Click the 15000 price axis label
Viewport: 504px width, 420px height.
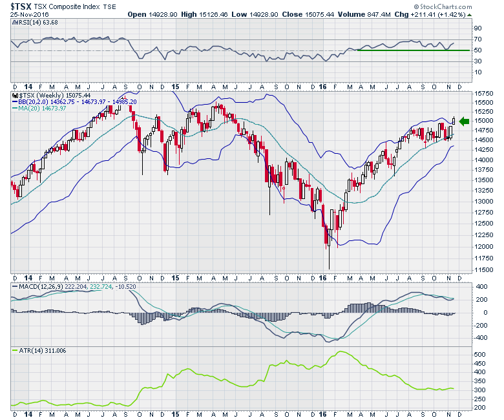coord(484,120)
